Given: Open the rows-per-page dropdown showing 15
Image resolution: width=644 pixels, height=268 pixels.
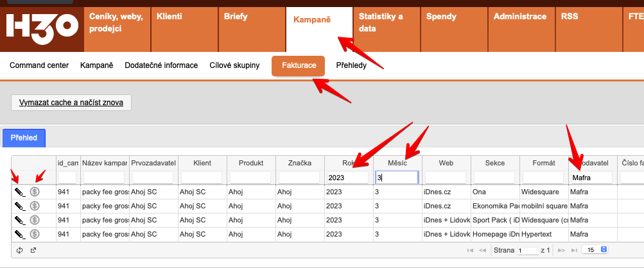Looking at the screenshot, I should click(x=594, y=250).
